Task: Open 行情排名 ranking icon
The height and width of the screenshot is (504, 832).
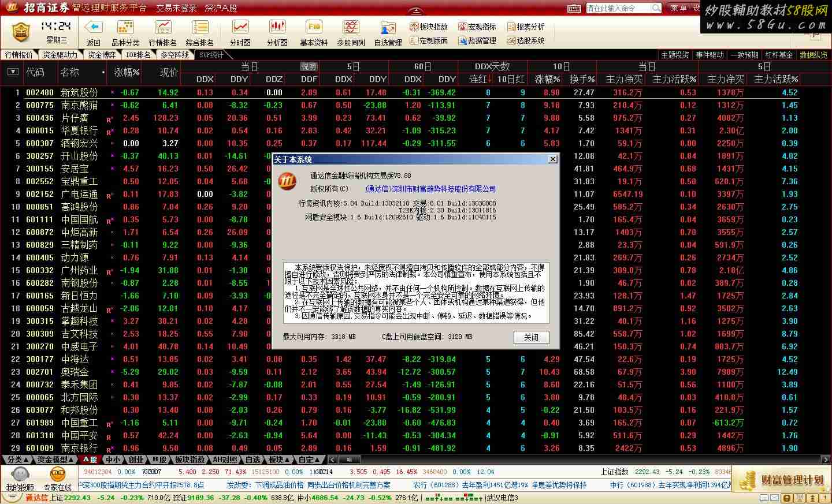Action: (x=163, y=27)
